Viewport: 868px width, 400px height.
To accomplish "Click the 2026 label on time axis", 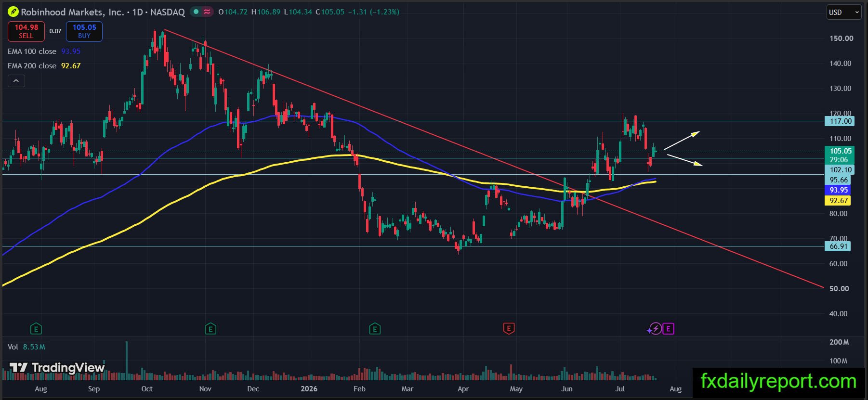I will (x=309, y=389).
